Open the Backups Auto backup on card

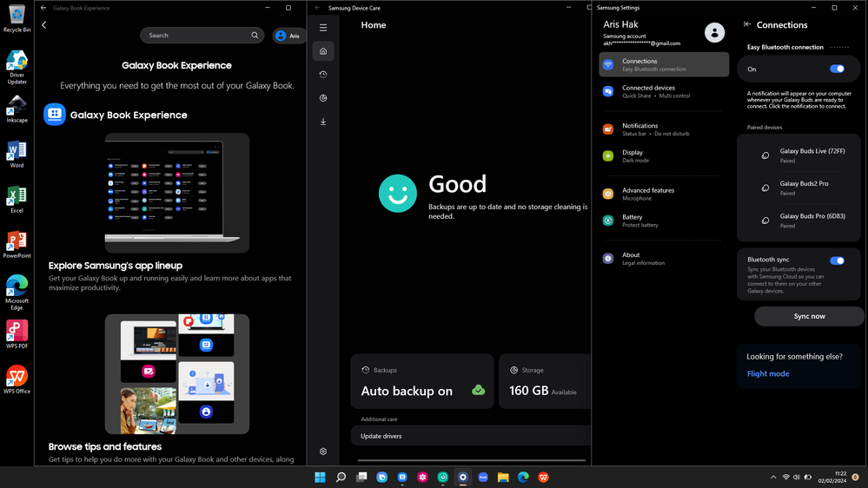coord(421,381)
